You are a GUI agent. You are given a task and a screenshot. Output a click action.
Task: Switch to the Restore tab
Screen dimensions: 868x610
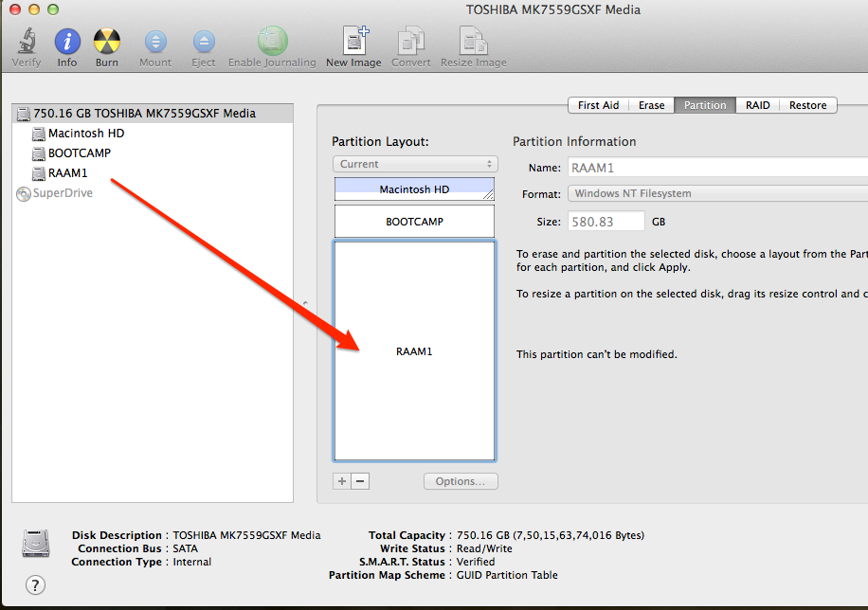pos(808,105)
